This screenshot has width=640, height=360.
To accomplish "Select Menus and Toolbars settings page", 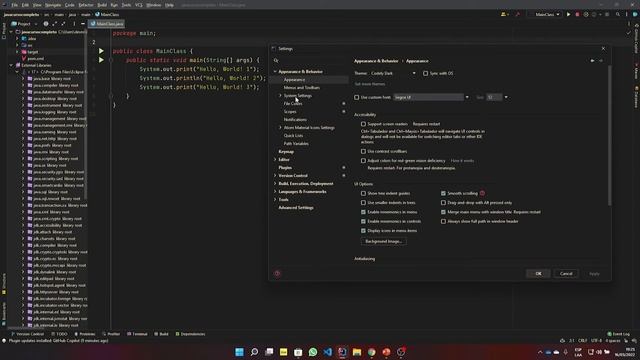I will tap(302, 88).
